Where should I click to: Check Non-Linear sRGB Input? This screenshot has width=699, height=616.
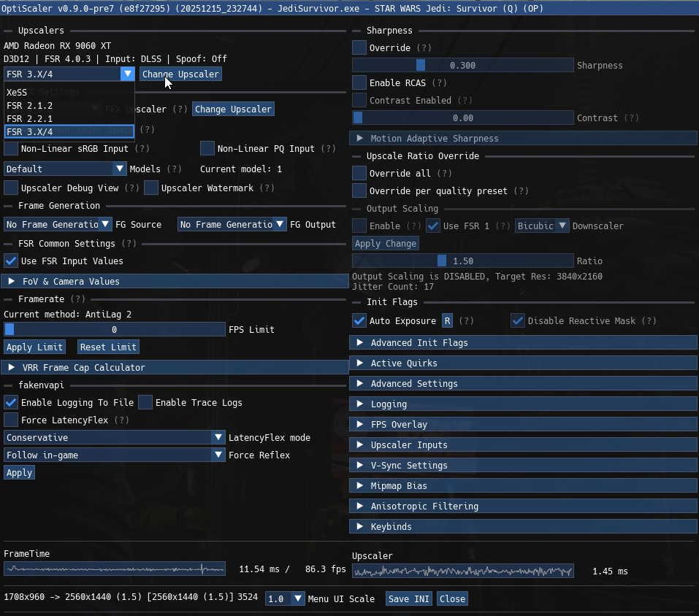[11, 148]
